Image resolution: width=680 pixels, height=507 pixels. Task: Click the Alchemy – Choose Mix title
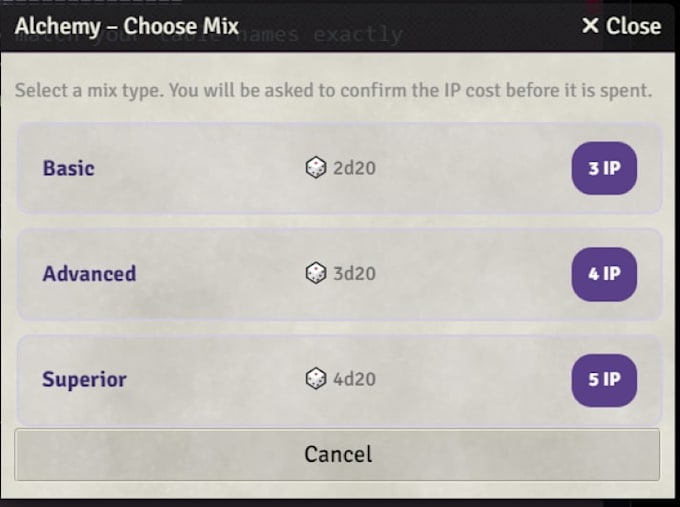click(x=127, y=26)
